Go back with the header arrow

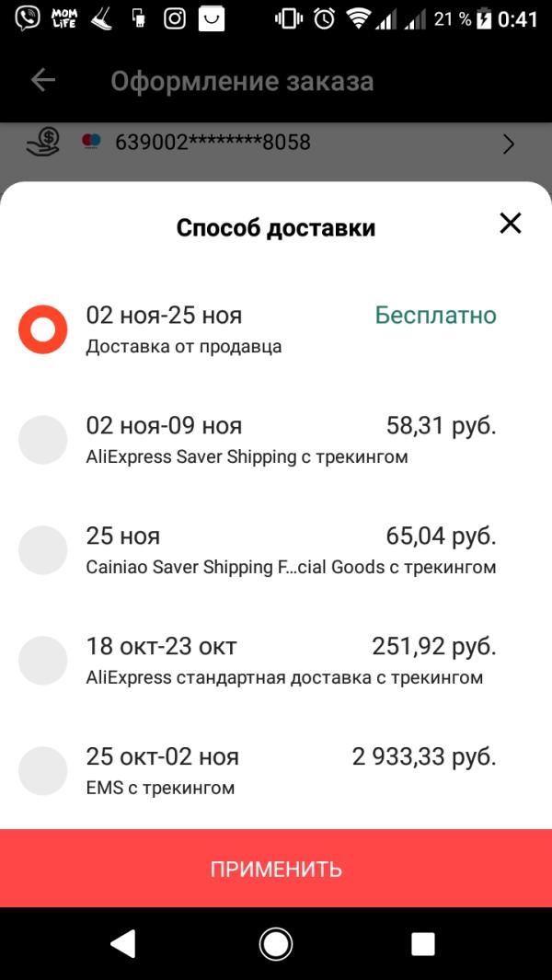point(43,81)
